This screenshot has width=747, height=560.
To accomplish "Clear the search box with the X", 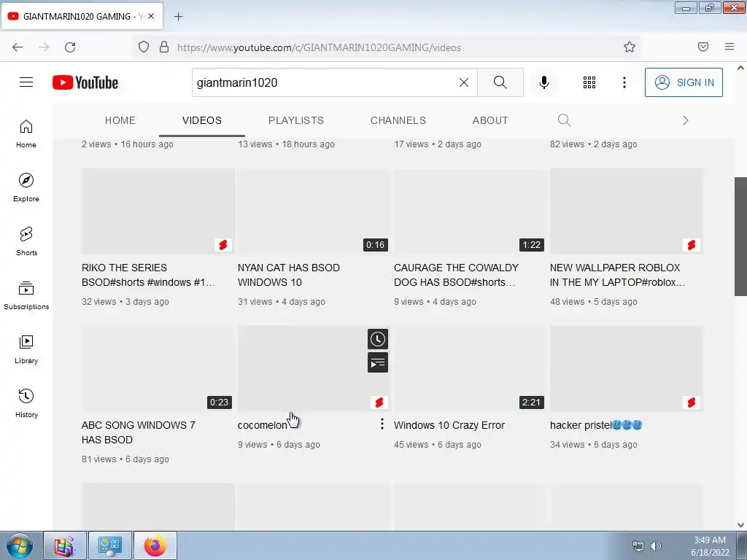I will (463, 82).
